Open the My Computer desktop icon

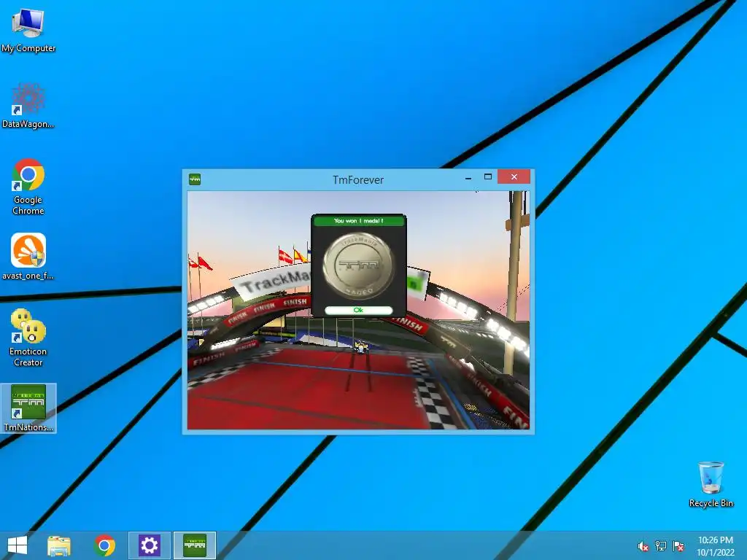[28, 29]
